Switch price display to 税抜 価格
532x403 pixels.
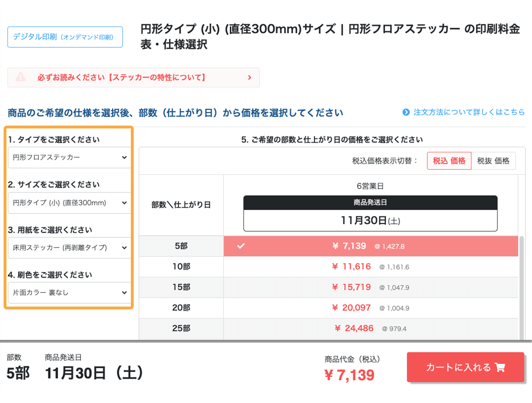click(494, 161)
